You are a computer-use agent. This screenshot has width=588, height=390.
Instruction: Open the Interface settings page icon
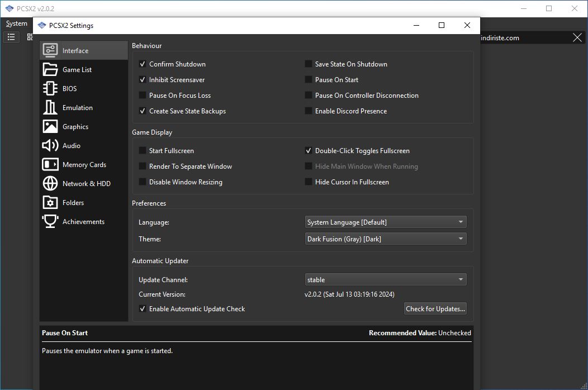click(50, 50)
